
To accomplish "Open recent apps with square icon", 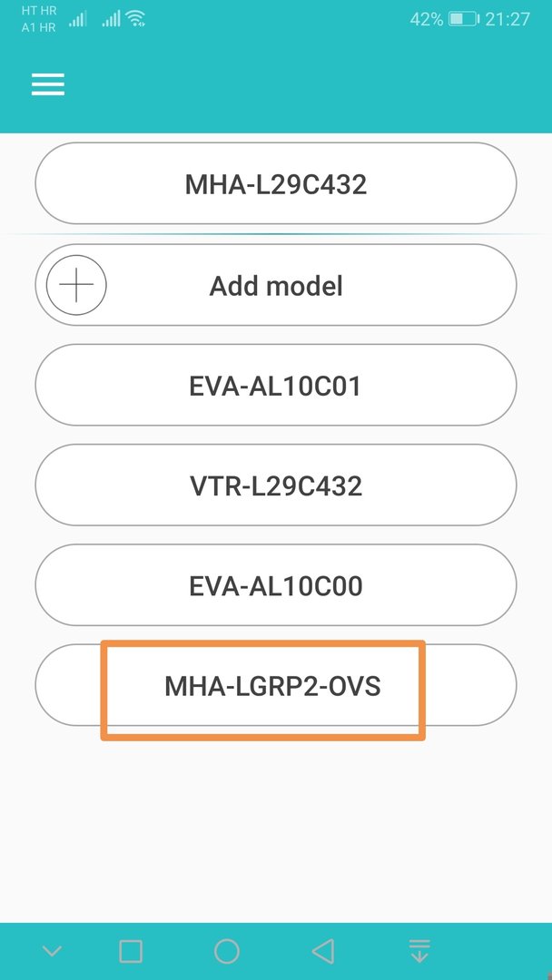I will pos(131,951).
